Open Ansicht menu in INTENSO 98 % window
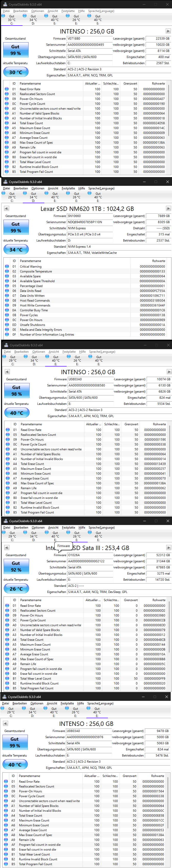 click(54, 351)
